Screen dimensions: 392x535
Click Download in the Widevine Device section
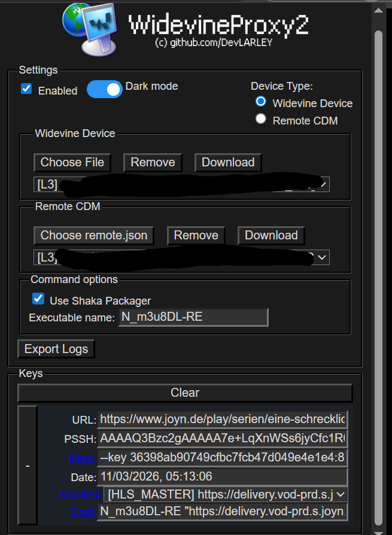(228, 162)
